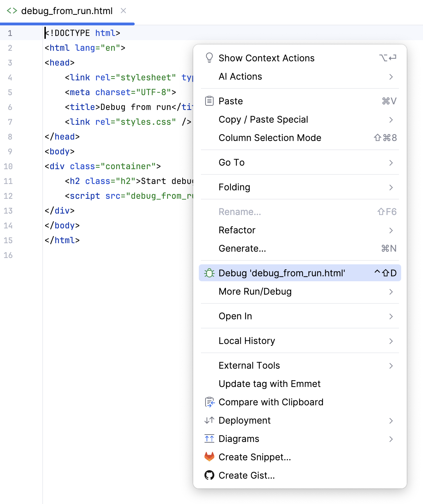Image resolution: width=423 pixels, height=504 pixels.
Task: Click the GitHub icon for Create Gist
Action: [x=209, y=475]
